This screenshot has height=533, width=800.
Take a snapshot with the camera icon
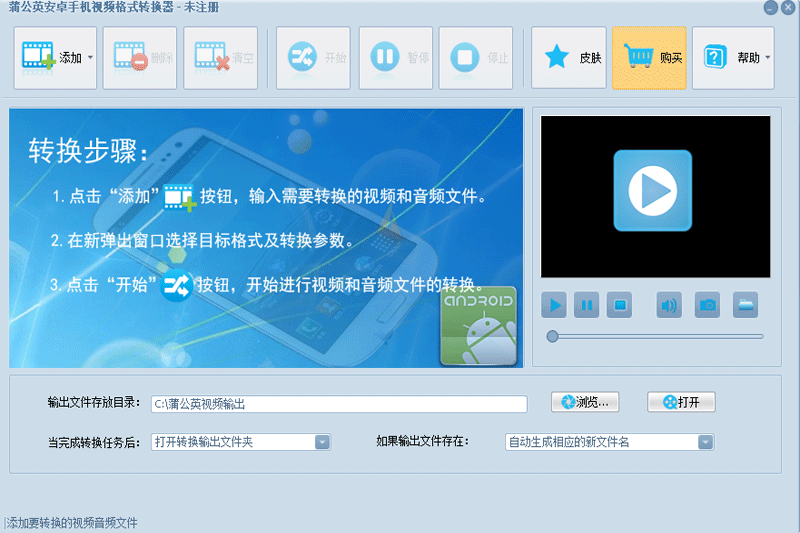(x=707, y=305)
